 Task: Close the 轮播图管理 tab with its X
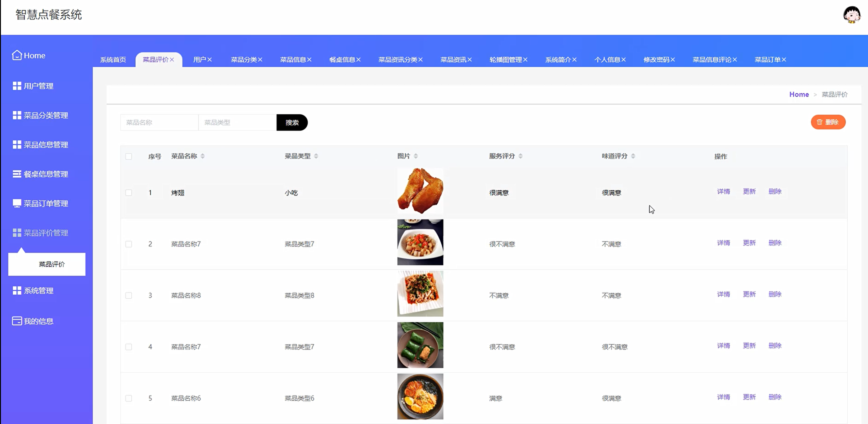(x=525, y=60)
